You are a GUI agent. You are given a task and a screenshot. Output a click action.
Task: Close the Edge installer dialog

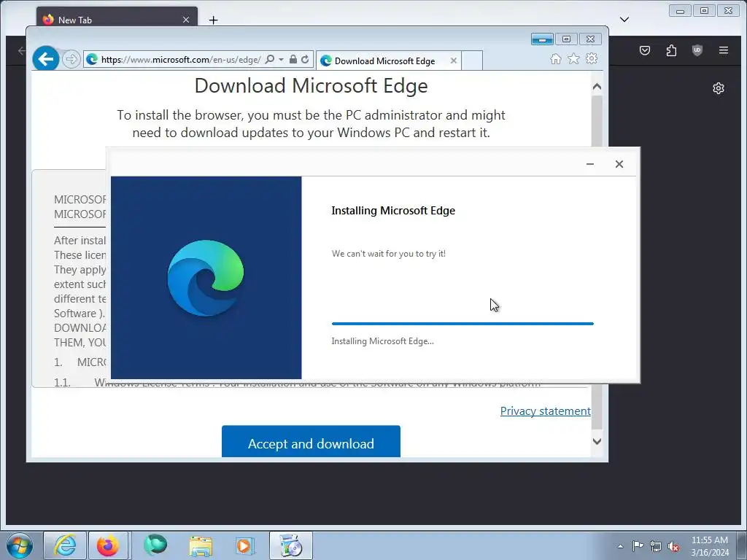pos(619,164)
